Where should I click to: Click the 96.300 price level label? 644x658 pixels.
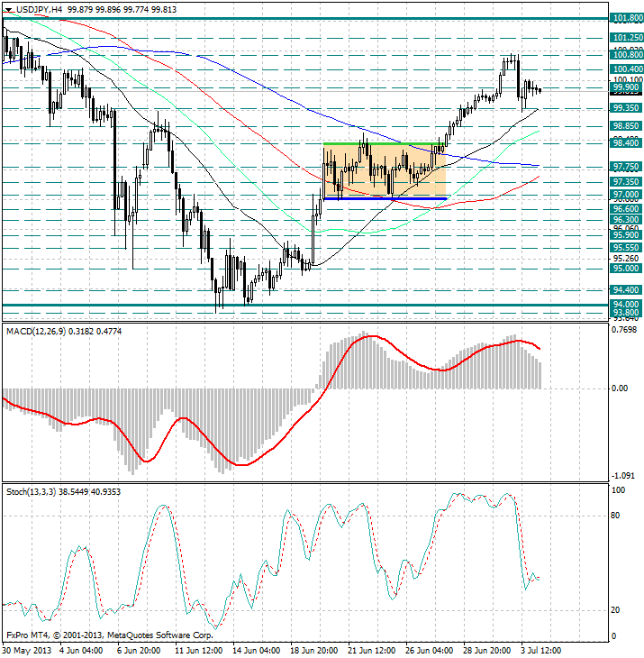coord(626,220)
